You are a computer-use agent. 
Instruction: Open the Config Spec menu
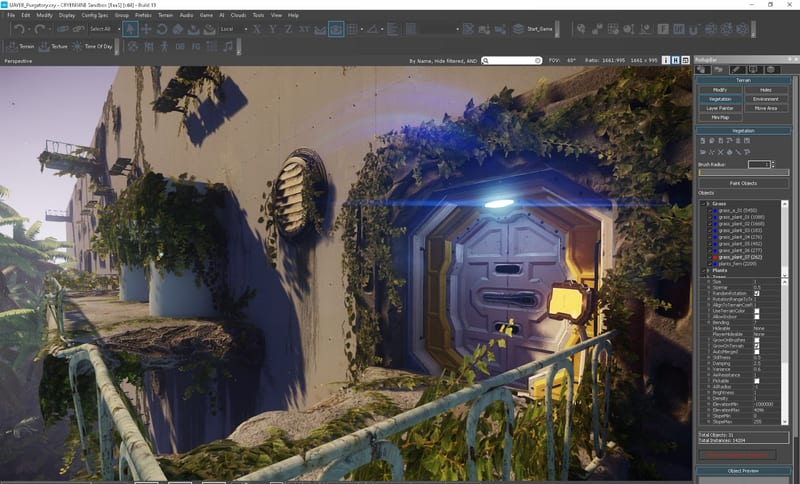94,15
